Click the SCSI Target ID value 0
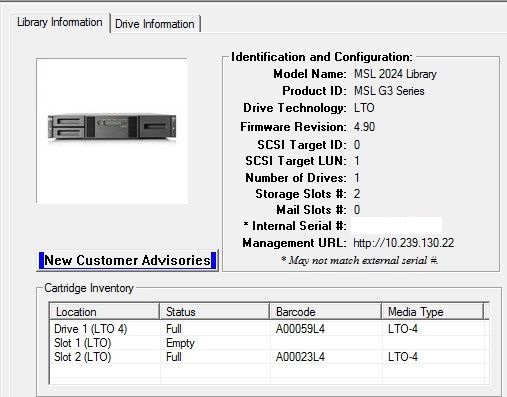Image resolution: width=507 pixels, height=397 pixels. pos(357,145)
